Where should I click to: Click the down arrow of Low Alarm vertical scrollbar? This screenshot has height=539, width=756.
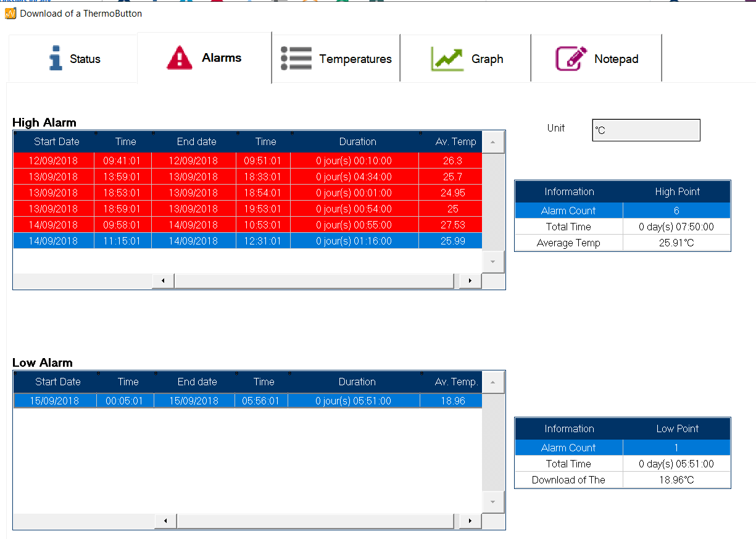pyautogui.click(x=492, y=502)
